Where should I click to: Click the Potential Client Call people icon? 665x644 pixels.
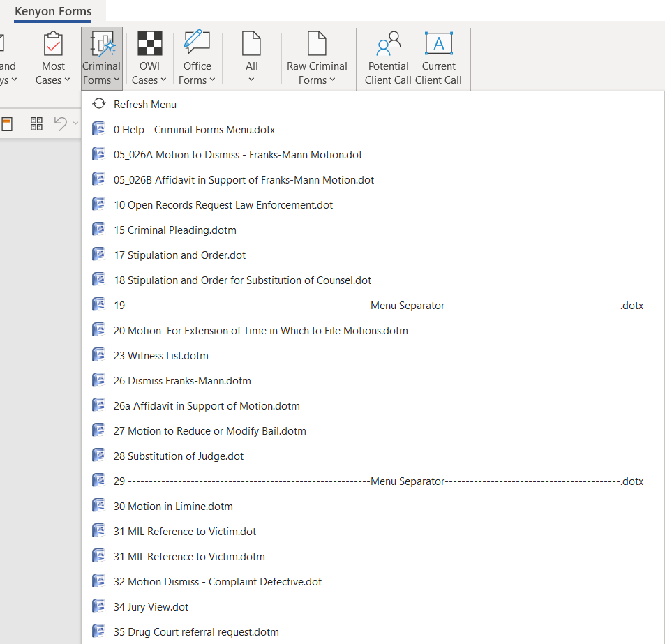pos(388,43)
